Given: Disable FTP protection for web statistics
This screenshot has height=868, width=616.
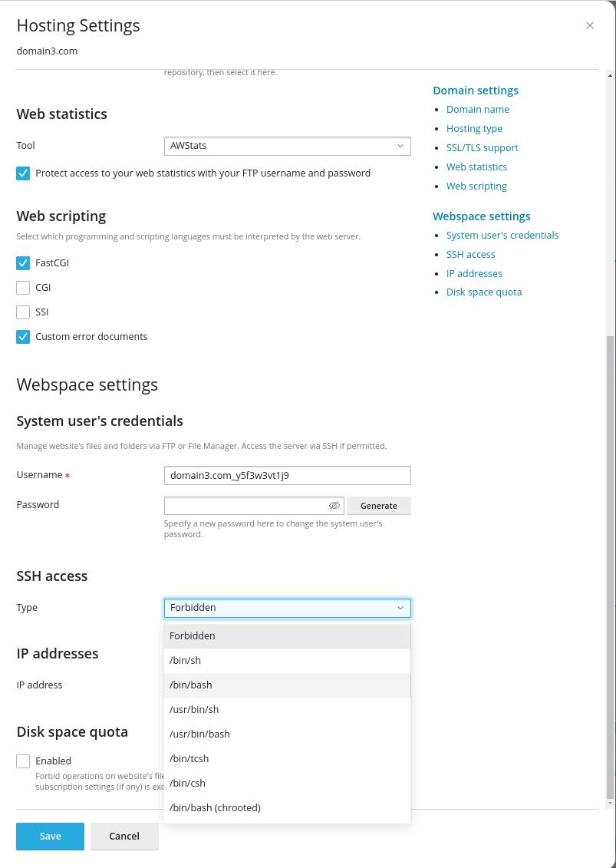Looking at the screenshot, I should pos(23,173).
